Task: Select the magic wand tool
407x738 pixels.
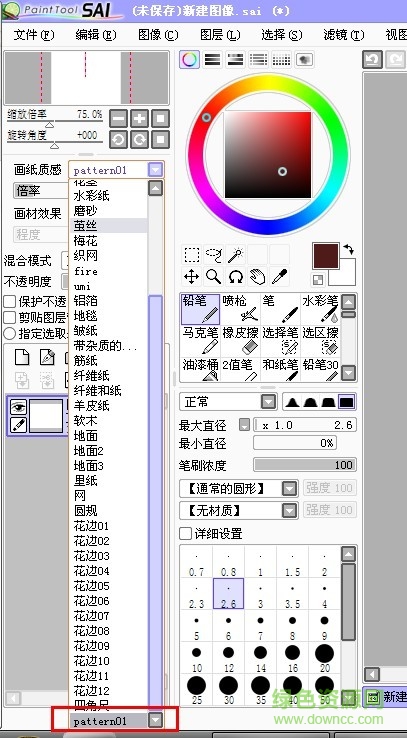Action: tap(235, 255)
